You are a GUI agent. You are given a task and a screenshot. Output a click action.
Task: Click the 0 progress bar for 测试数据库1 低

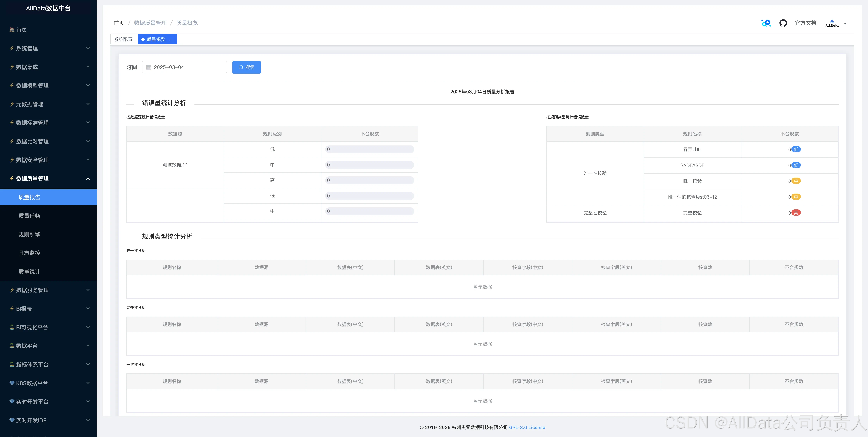pos(369,149)
